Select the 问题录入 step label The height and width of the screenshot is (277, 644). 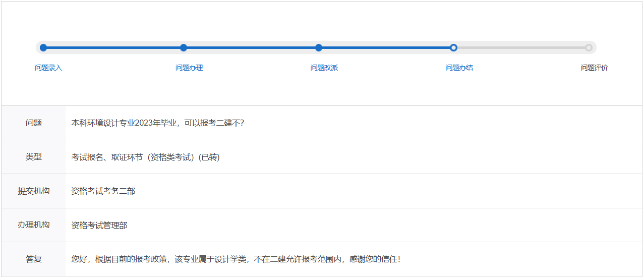[48, 68]
